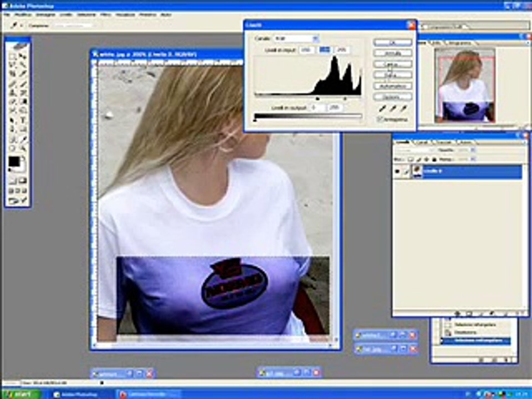Click the middle input level field

[324, 50]
